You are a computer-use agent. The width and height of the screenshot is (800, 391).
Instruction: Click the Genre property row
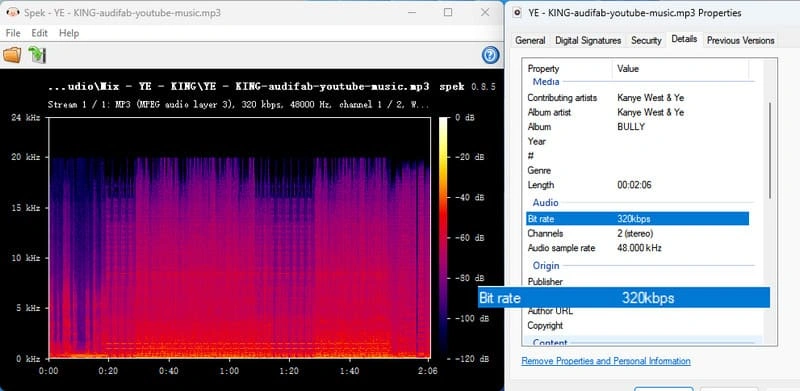(x=637, y=170)
